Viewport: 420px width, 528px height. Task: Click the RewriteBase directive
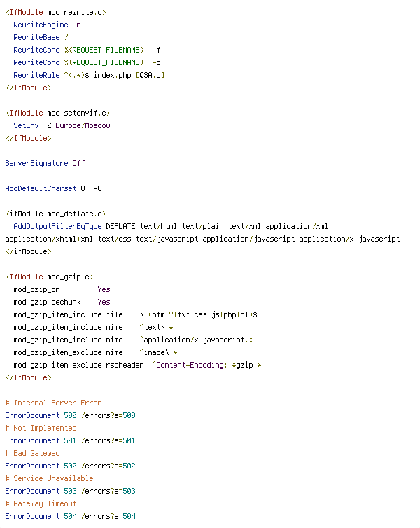(41, 37)
